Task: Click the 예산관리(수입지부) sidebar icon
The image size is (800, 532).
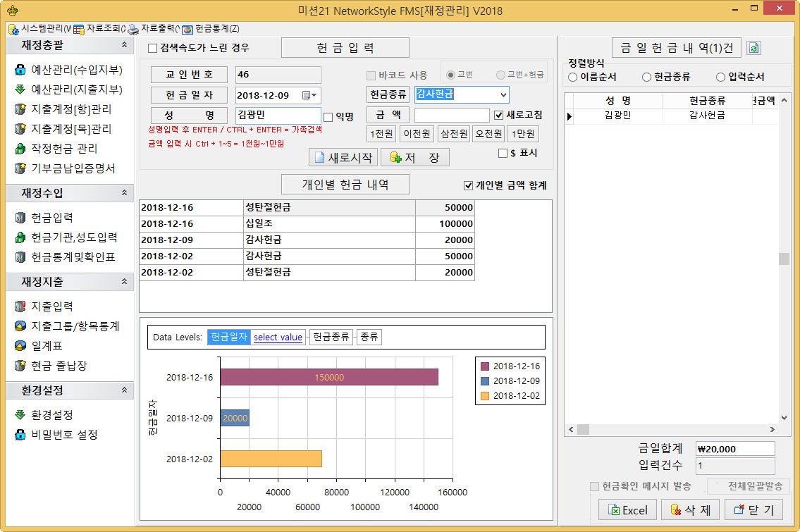Action: [x=20, y=70]
